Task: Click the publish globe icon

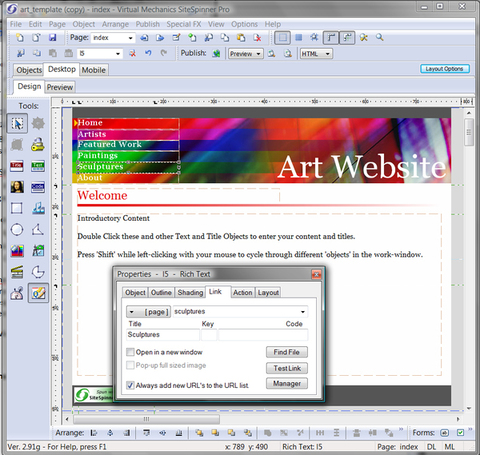Action: coord(216,54)
